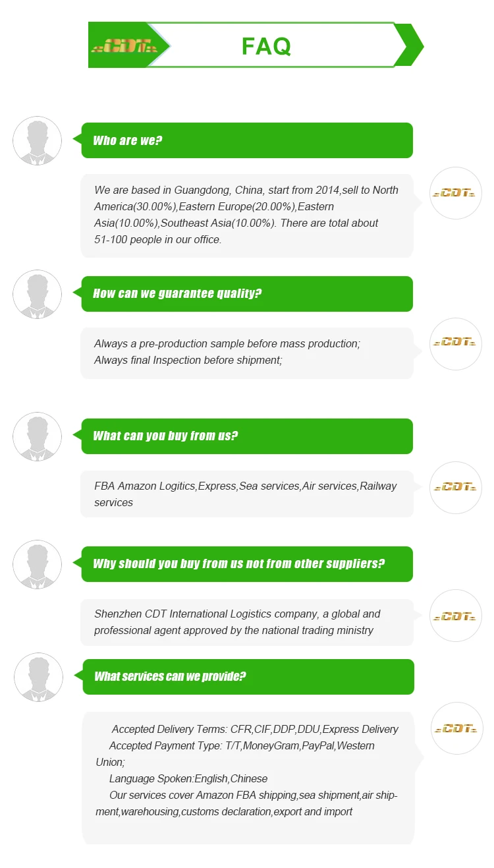Click the CDT logo in FAQ header
The width and height of the screenshot is (494, 868).
123,46
